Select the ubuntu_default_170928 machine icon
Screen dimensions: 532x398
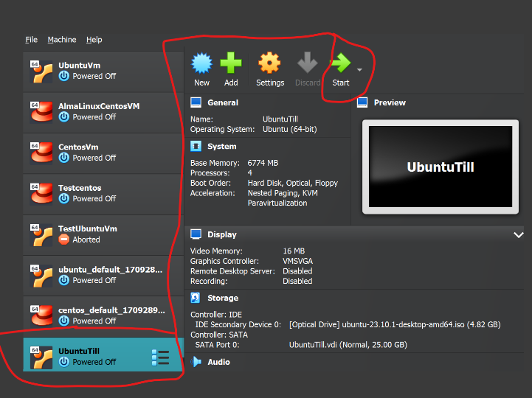pos(41,276)
